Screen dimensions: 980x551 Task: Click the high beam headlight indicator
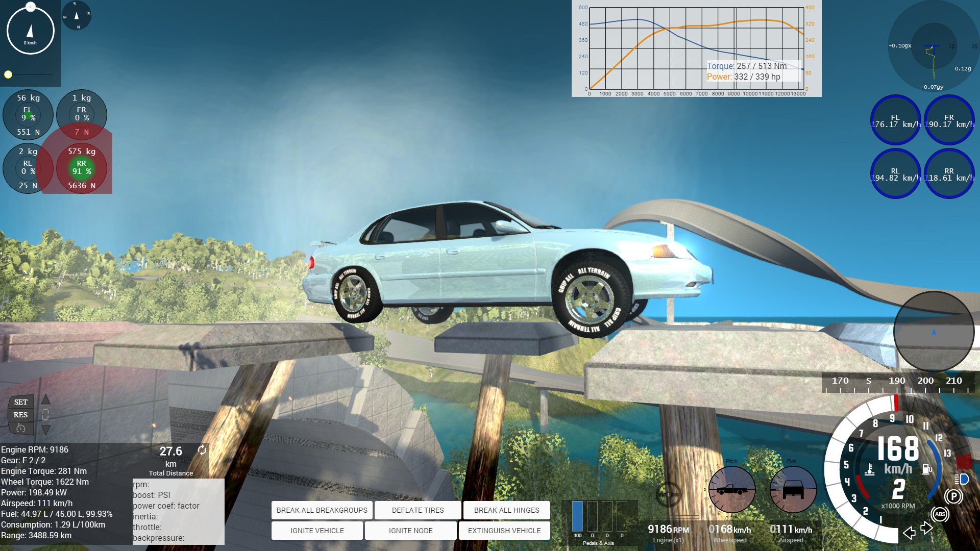click(x=962, y=479)
